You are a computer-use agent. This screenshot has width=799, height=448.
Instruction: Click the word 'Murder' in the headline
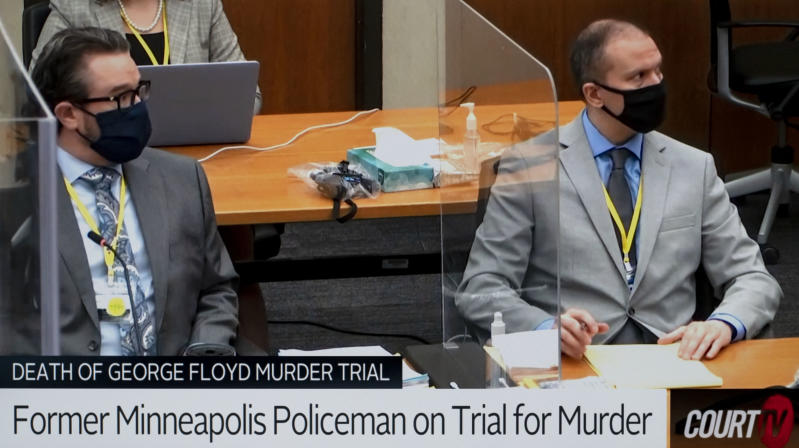tap(605, 421)
